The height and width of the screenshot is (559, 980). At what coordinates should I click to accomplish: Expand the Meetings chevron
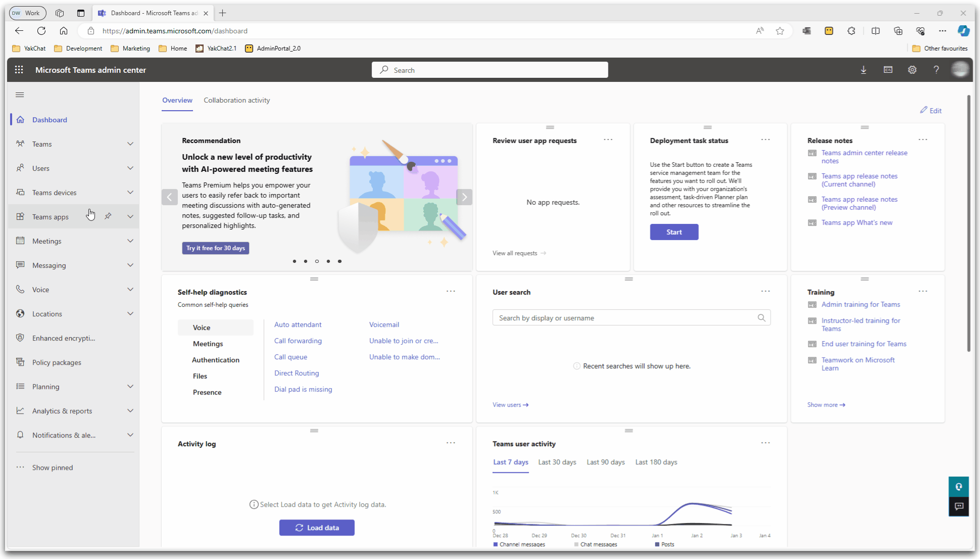130,241
